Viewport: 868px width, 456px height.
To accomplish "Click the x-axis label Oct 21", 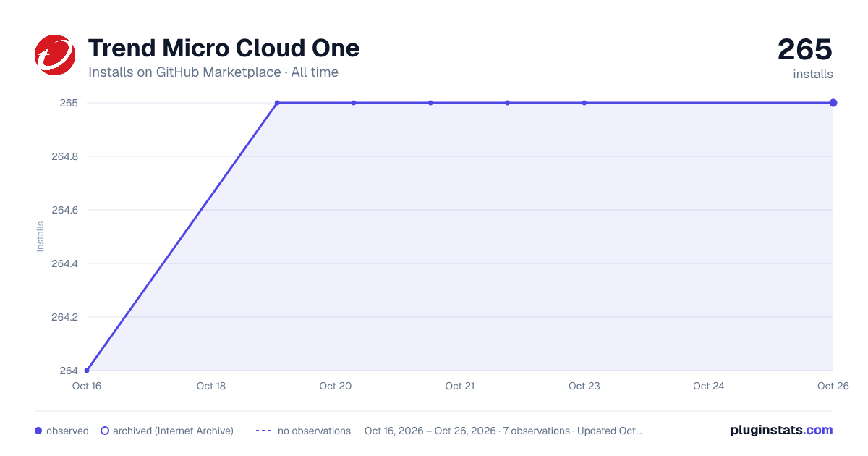I will point(460,386).
